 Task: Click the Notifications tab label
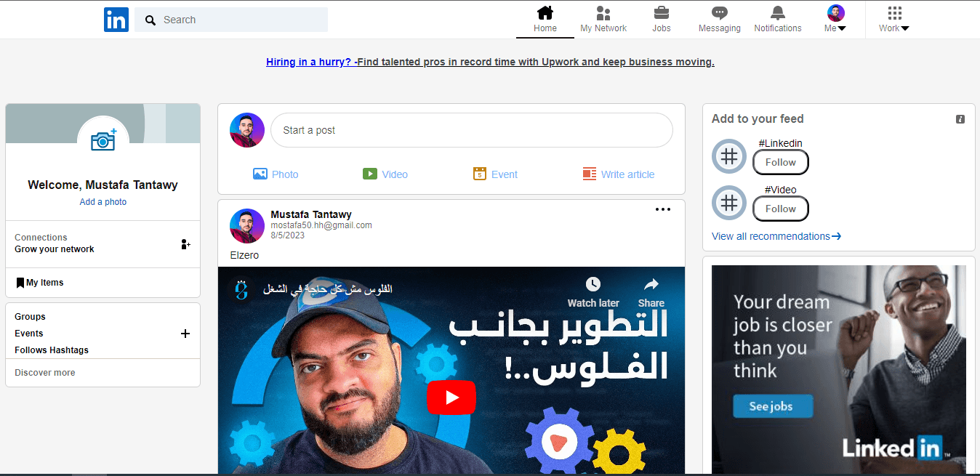point(778,28)
